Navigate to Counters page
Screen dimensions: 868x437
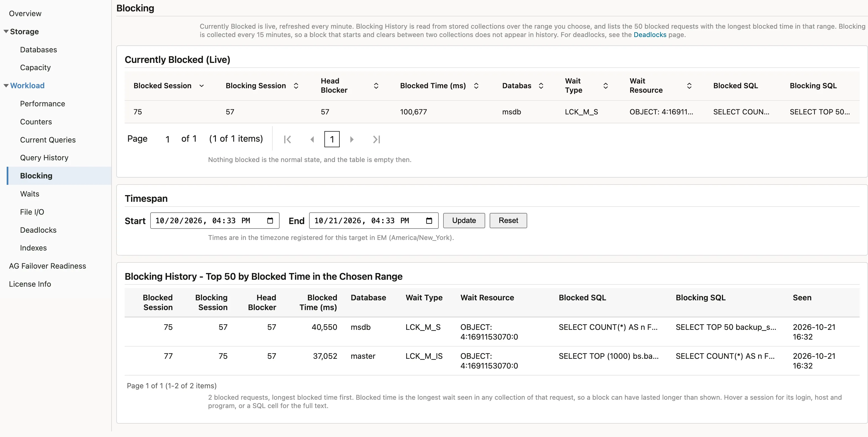[x=36, y=122]
